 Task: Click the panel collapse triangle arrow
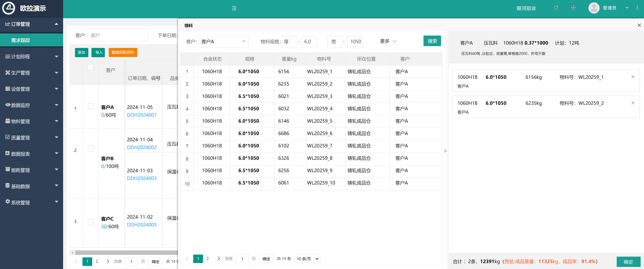446,151
